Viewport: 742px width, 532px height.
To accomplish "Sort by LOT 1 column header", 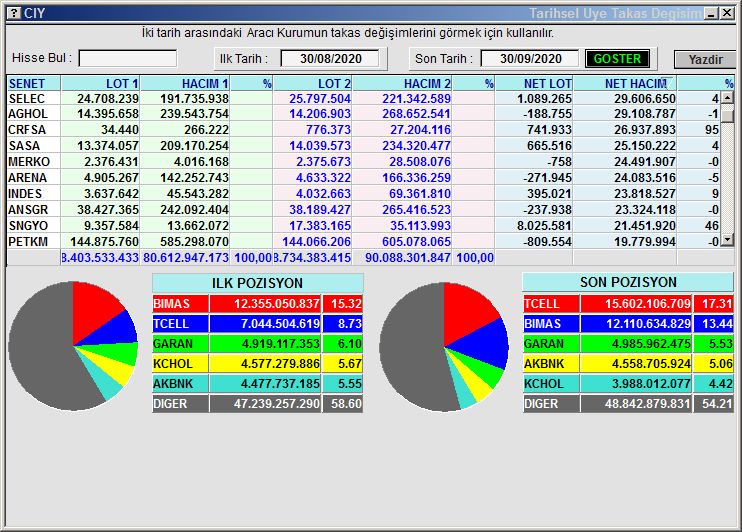I will coord(100,83).
